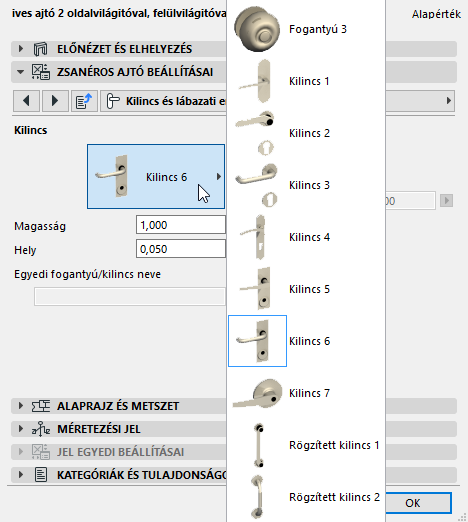Collapse the Zsanéros ajtó beállításai section
Viewport: 468px width, 522px height.
pos(21,72)
